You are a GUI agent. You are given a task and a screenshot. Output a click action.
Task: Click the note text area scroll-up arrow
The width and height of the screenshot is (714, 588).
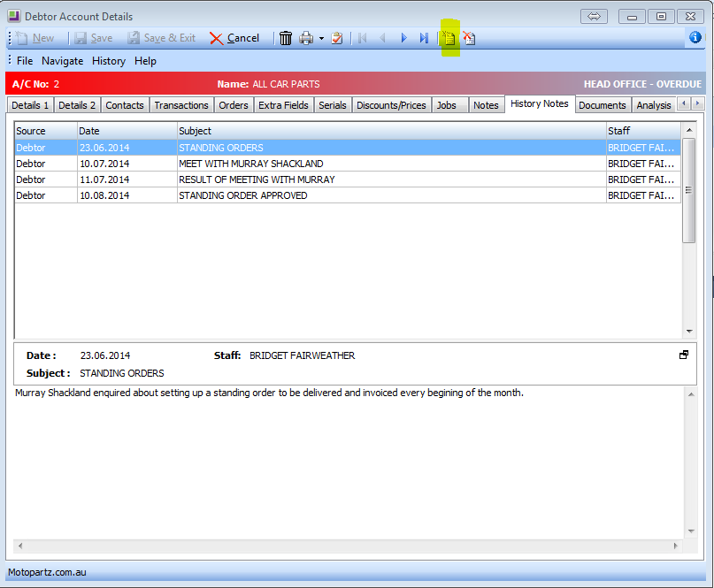coord(691,394)
